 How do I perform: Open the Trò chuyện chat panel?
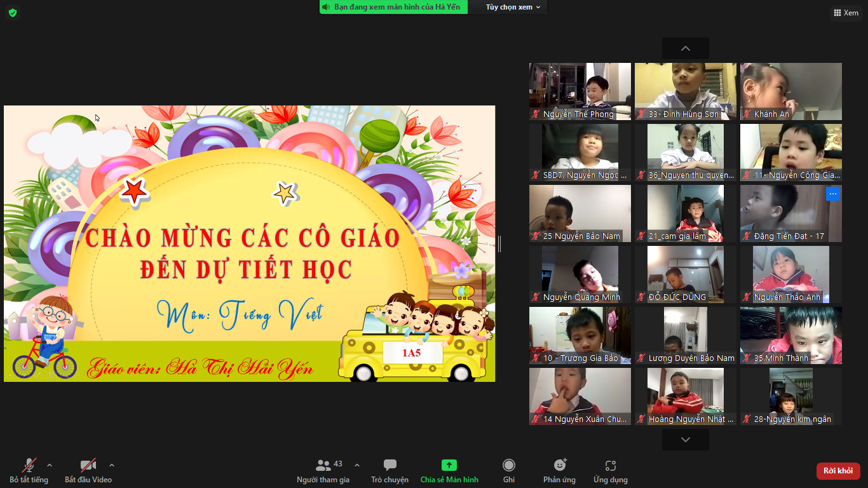pyautogui.click(x=390, y=471)
